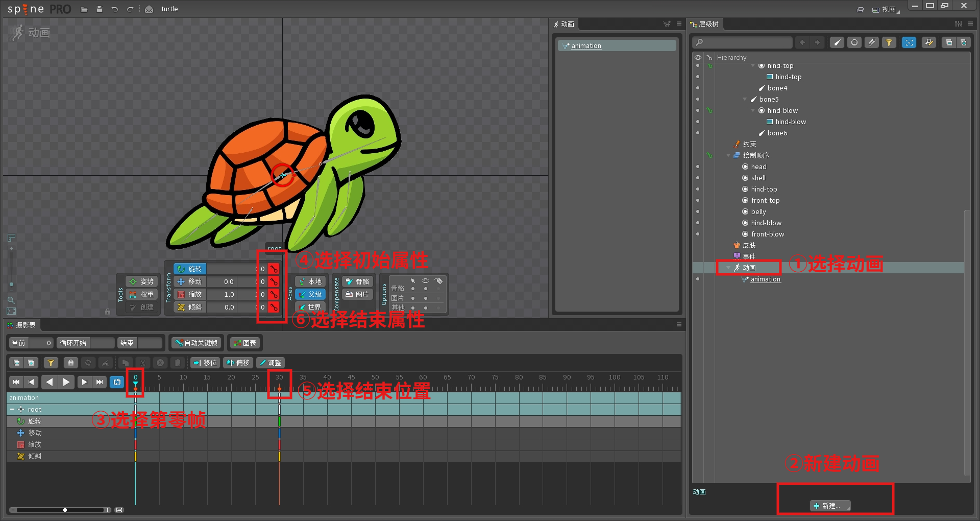The width and height of the screenshot is (980, 521).
Task: Toggle visibility dot for head row
Action: pyautogui.click(x=698, y=167)
